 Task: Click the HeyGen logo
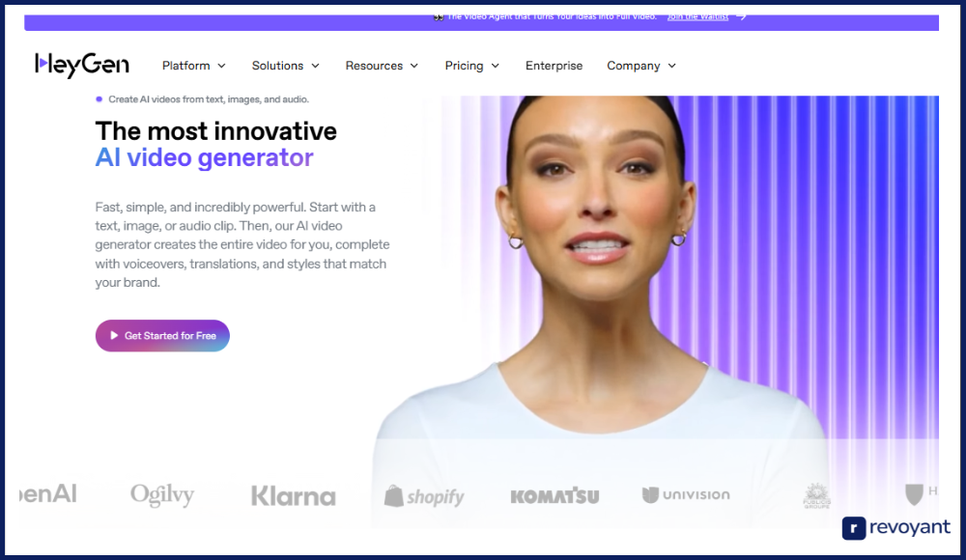click(82, 65)
